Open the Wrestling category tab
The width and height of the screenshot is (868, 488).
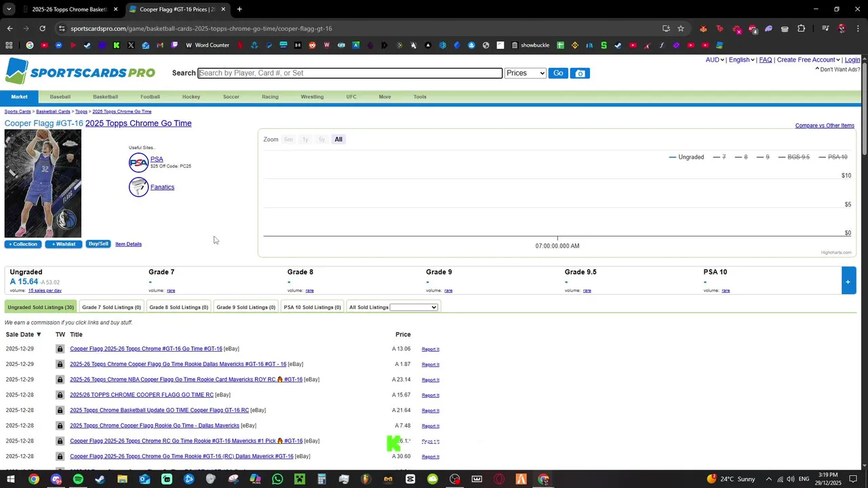click(312, 97)
